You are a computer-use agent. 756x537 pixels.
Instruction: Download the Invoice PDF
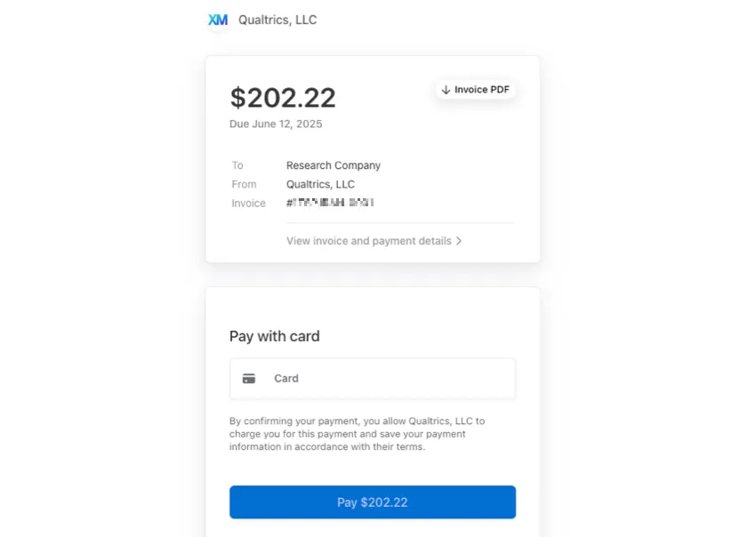pyautogui.click(x=475, y=89)
